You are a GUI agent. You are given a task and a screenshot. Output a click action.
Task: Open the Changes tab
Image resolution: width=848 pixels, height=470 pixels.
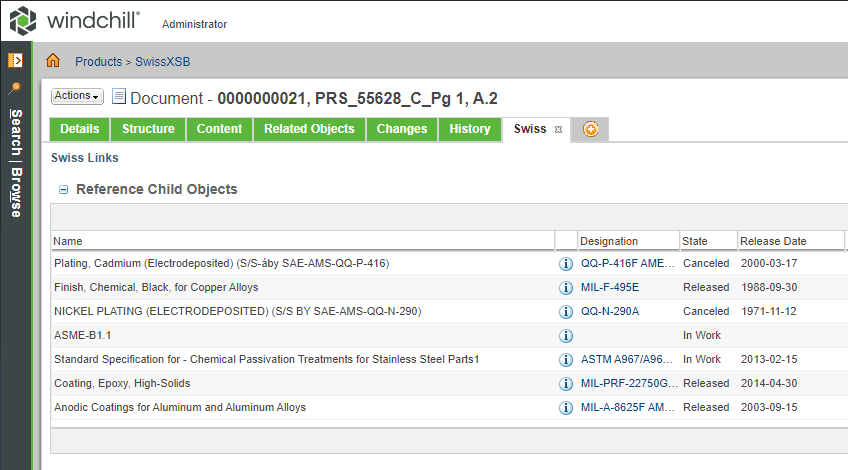click(x=402, y=129)
